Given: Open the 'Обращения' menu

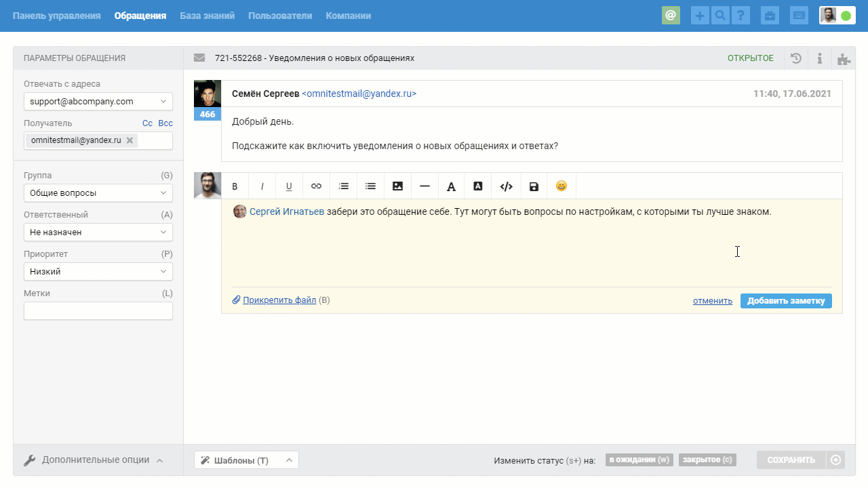Looking at the screenshot, I should [140, 16].
